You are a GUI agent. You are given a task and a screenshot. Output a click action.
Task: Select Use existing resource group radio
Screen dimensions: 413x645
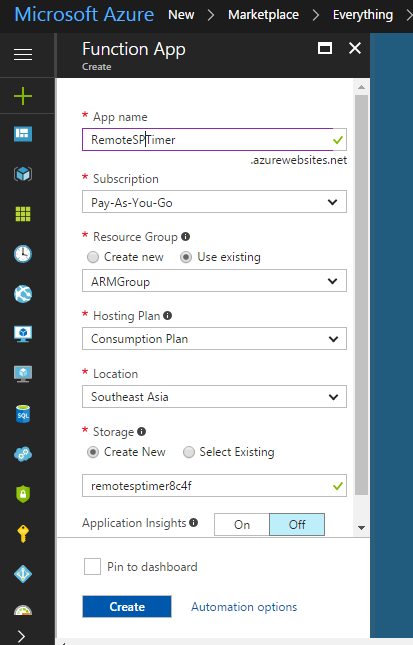pos(186,257)
